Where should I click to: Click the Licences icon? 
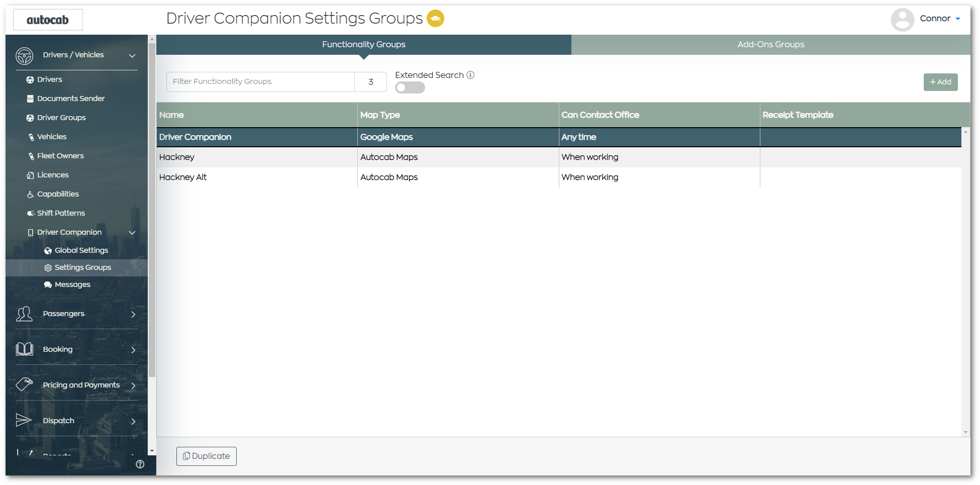30,175
